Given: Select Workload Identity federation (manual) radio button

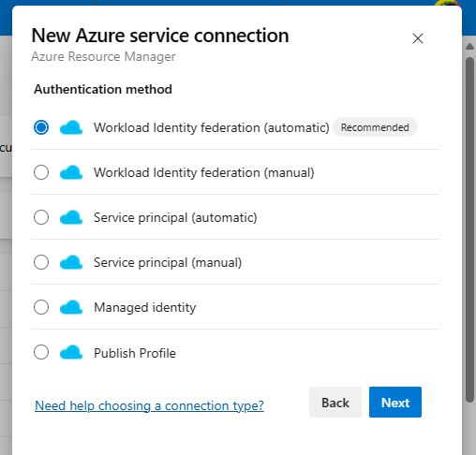Looking at the screenshot, I should coord(41,172).
